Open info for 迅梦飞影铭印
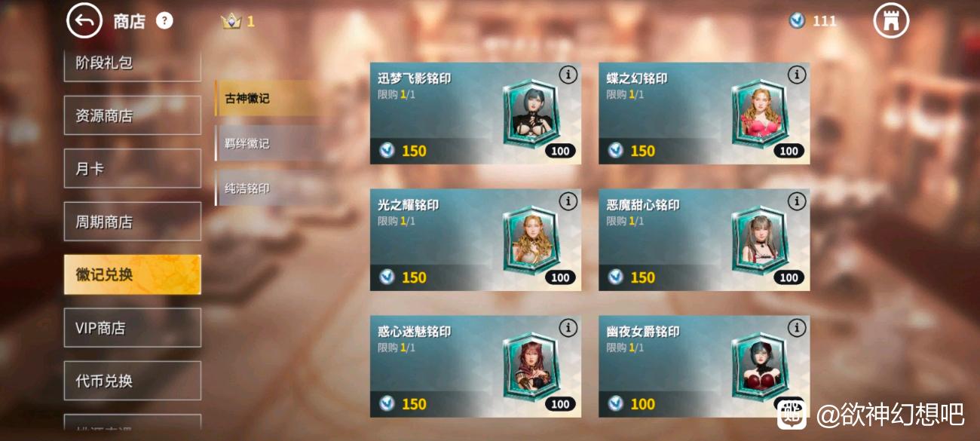This screenshot has width=980, height=441. (568, 74)
